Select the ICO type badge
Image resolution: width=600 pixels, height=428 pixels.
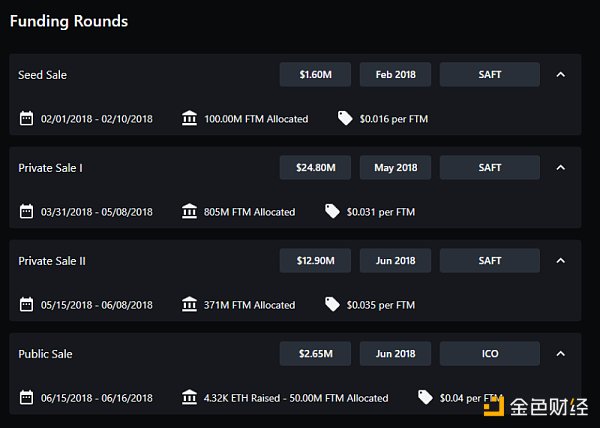click(490, 354)
